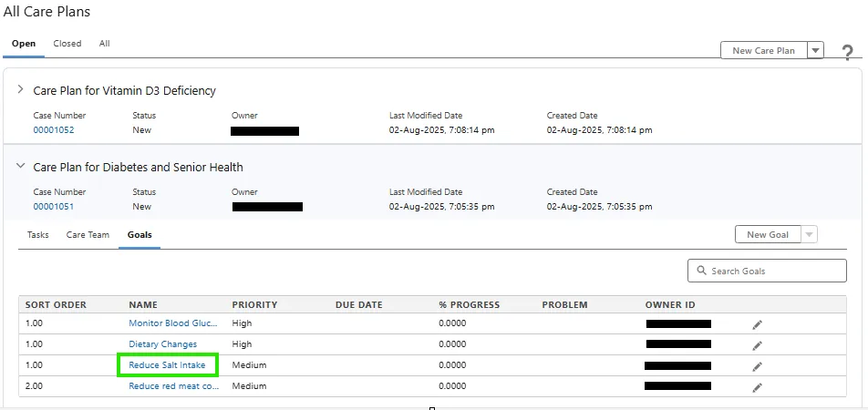Collapse the Diabetes and Senior Health plan
Screen dimensions: 868x410
(x=21, y=167)
